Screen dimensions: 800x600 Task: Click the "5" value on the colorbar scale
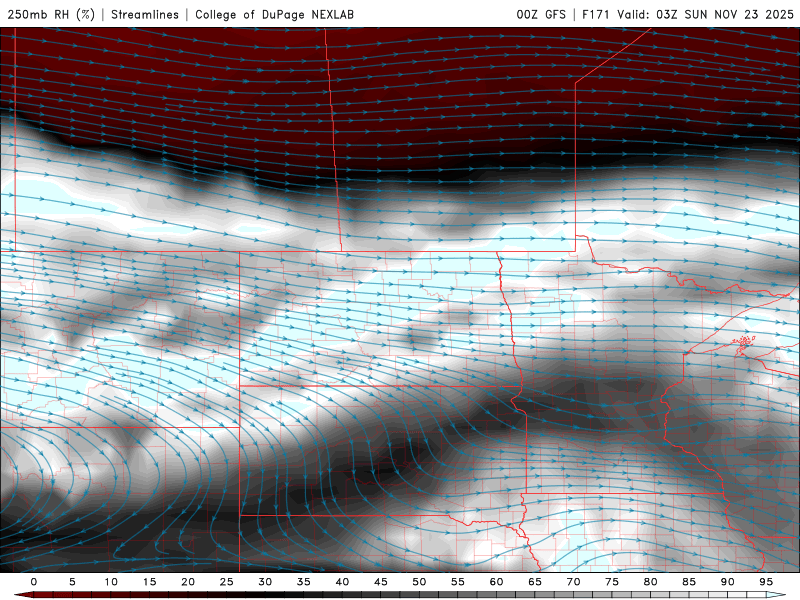tap(72, 582)
